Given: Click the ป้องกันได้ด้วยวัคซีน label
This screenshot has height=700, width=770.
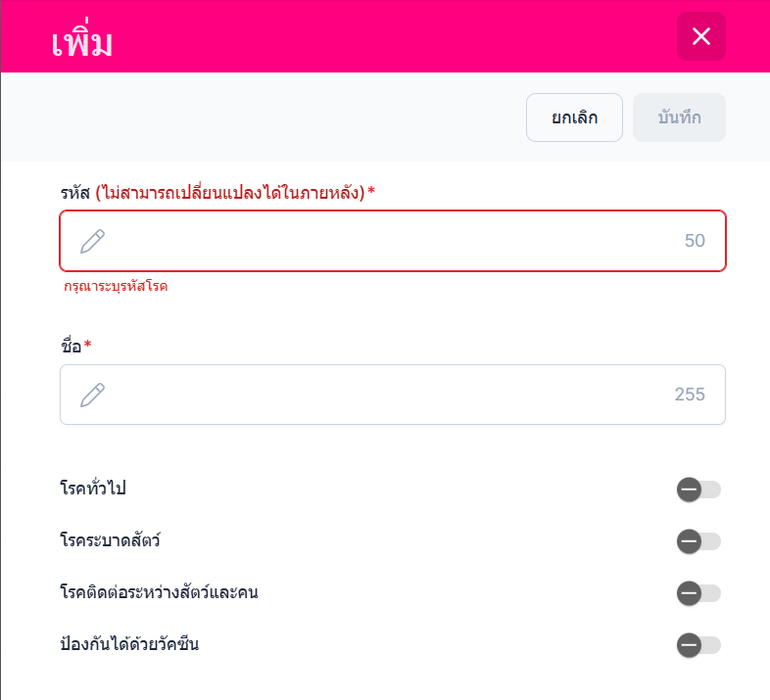Looking at the screenshot, I should (129, 644).
